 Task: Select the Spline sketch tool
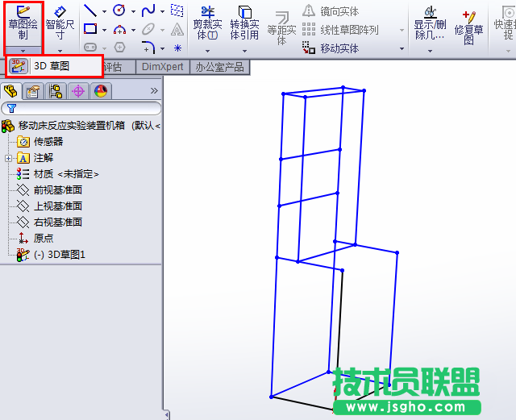click(148, 10)
